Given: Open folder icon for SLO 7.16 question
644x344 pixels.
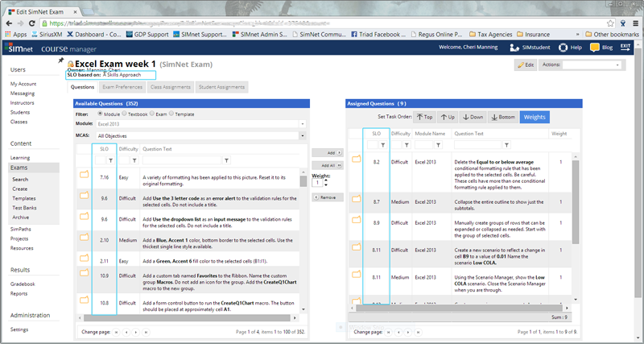Looking at the screenshot, I should click(85, 175).
